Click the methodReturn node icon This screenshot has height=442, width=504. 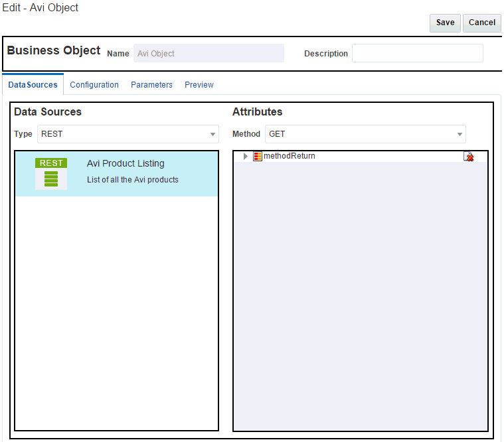pos(258,157)
